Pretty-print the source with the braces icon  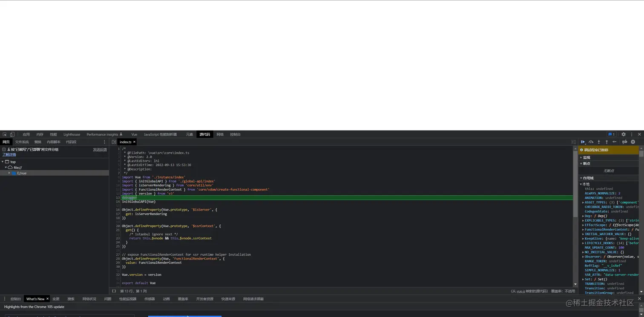click(x=114, y=291)
